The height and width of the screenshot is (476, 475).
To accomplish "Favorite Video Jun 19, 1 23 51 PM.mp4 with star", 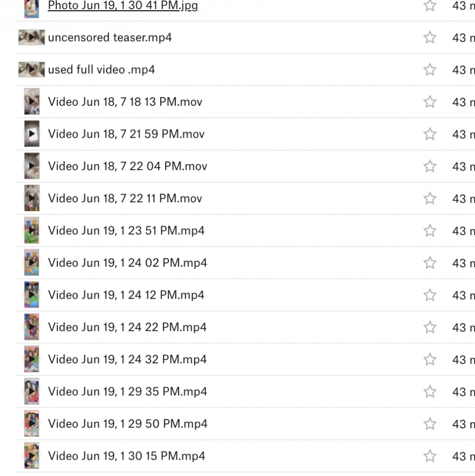I will click(430, 231).
